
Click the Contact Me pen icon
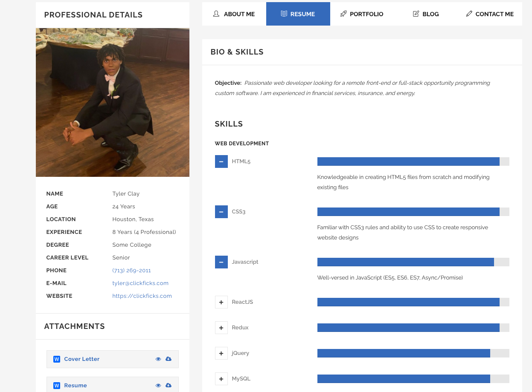(x=469, y=14)
